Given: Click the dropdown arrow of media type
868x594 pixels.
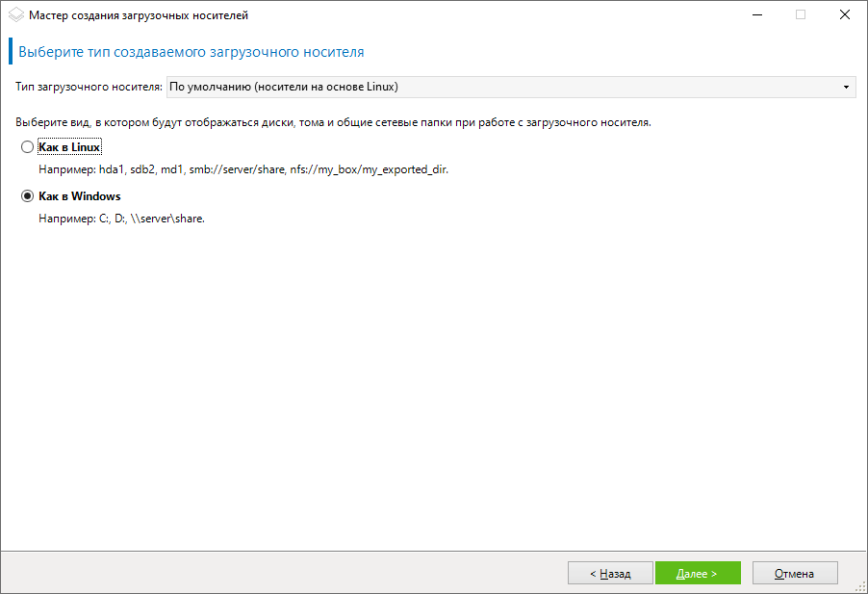Looking at the screenshot, I should click(846, 87).
